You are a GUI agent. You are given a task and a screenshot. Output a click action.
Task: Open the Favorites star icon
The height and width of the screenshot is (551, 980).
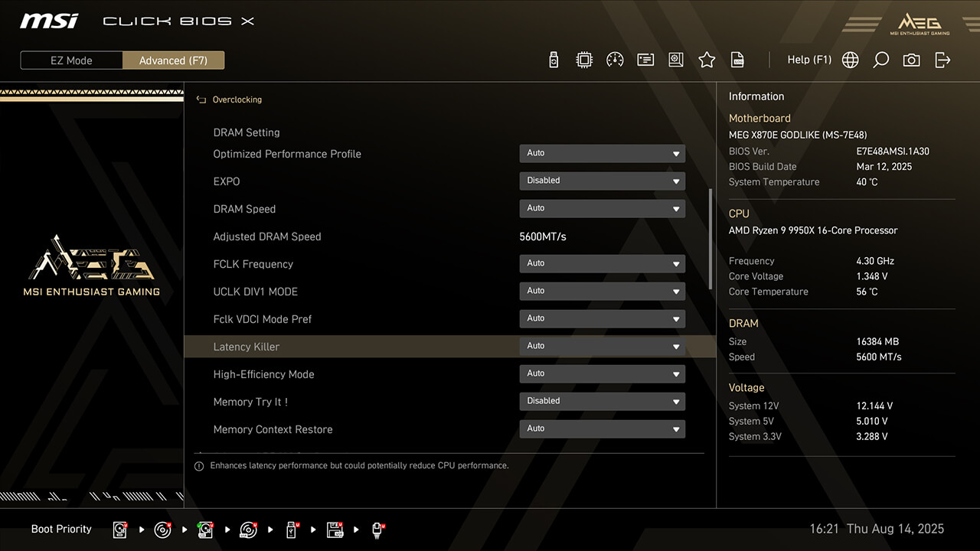[707, 60]
